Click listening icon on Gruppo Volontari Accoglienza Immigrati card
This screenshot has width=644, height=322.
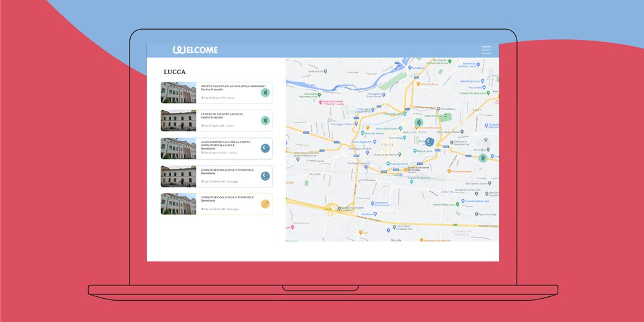coord(265,93)
